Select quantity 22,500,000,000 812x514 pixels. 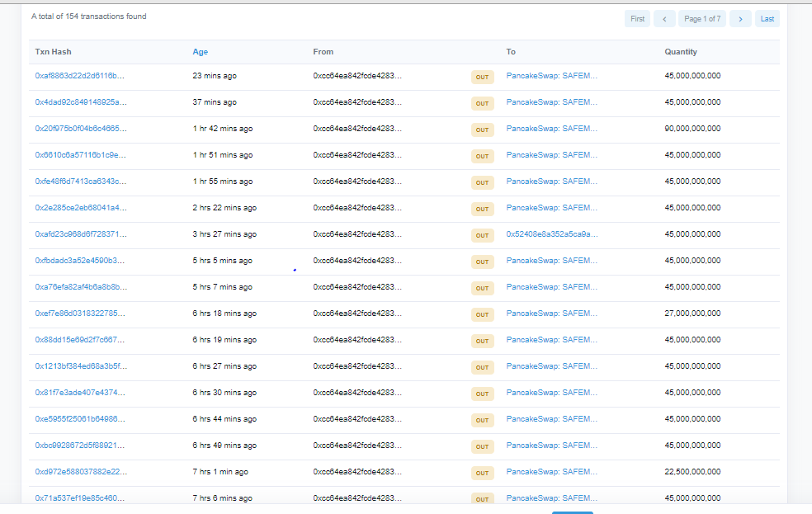tap(692, 472)
